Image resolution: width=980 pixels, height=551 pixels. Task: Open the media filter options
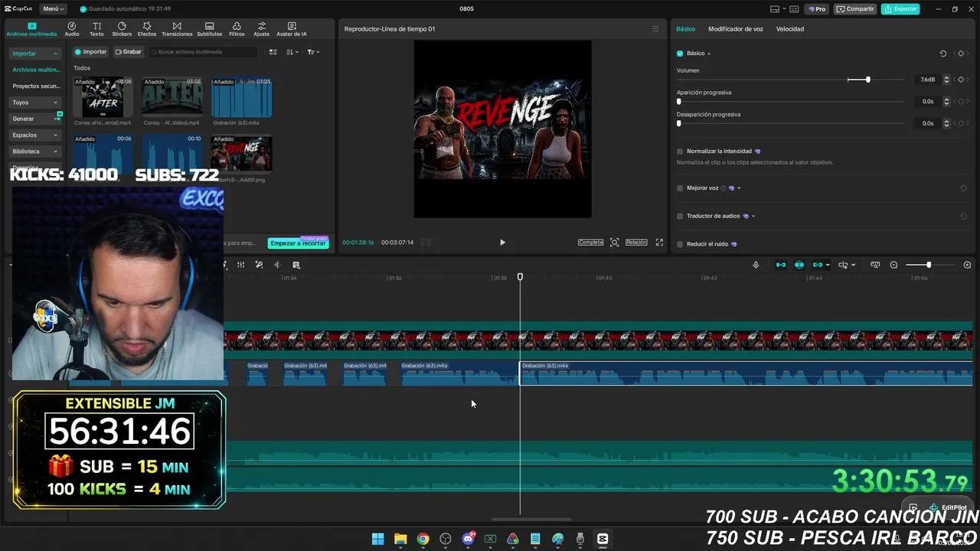point(312,52)
